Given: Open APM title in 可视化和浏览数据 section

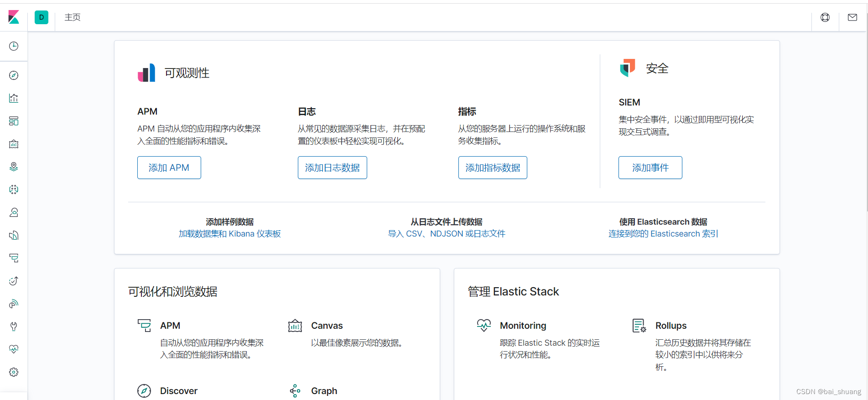Looking at the screenshot, I should pos(170,326).
